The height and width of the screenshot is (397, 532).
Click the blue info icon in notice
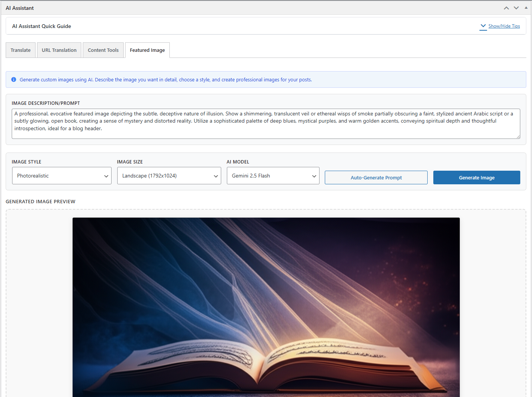click(14, 79)
